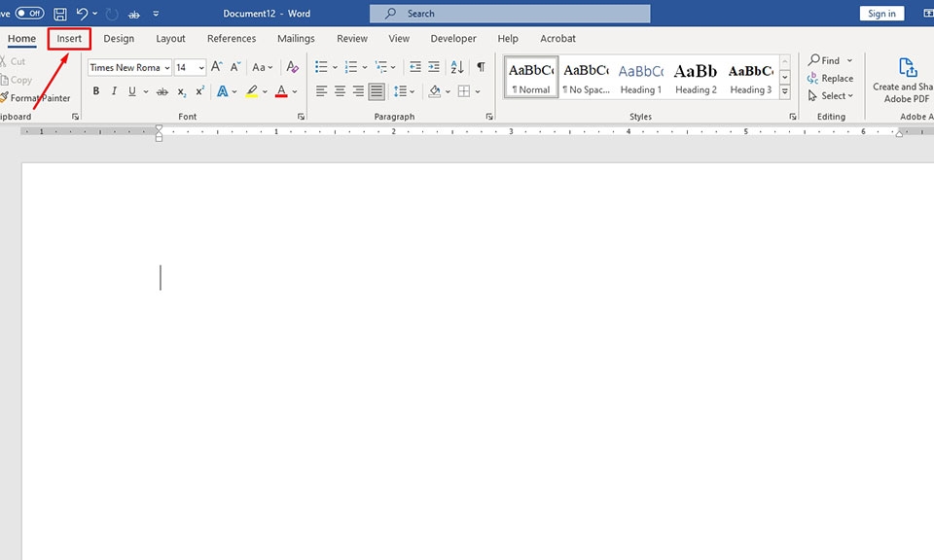Toggle subscript formatting

(182, 91)
